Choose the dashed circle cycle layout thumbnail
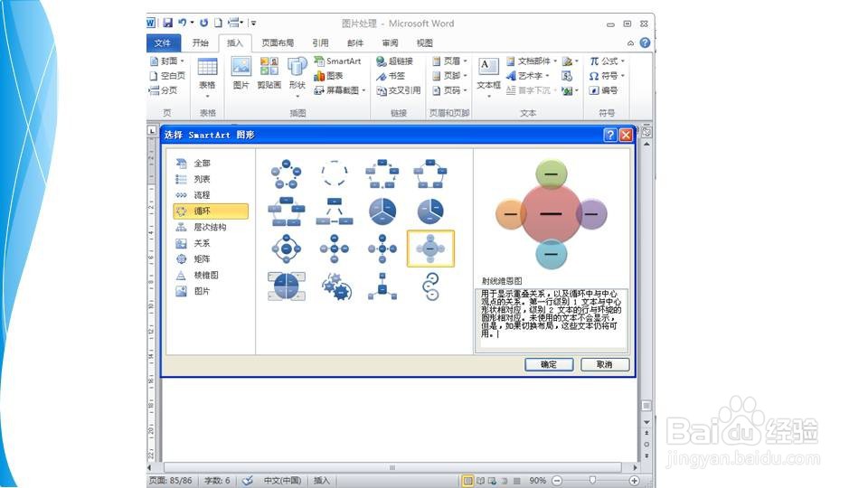 (335, 174)
